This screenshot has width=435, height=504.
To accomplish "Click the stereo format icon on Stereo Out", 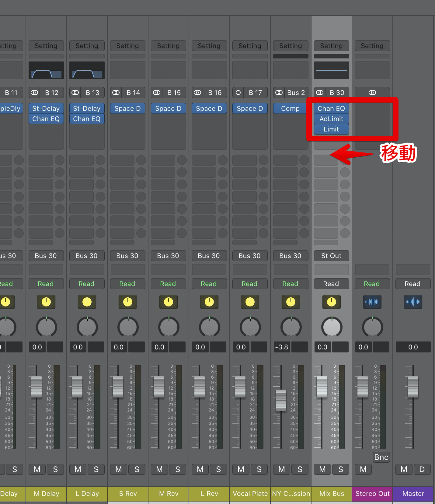I will click(x=372, y=93).
